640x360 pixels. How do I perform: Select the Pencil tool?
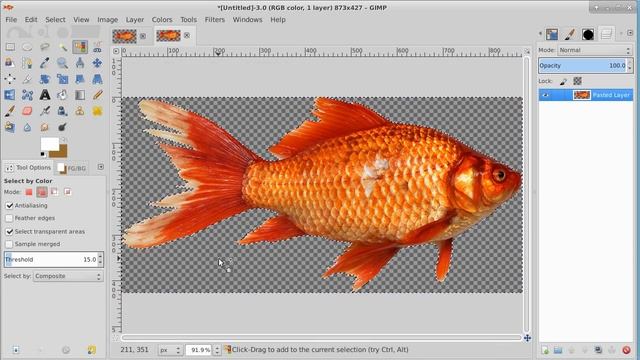[97, 95]
